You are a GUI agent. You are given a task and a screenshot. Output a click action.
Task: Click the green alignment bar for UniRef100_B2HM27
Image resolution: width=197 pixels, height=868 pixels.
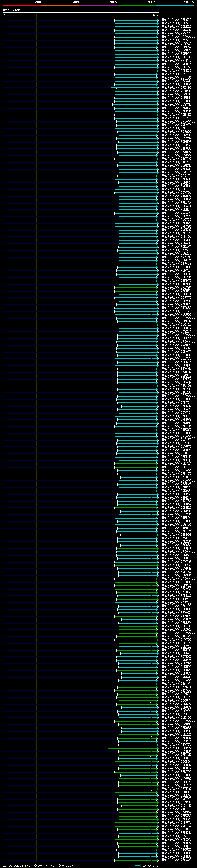(136, 507)
